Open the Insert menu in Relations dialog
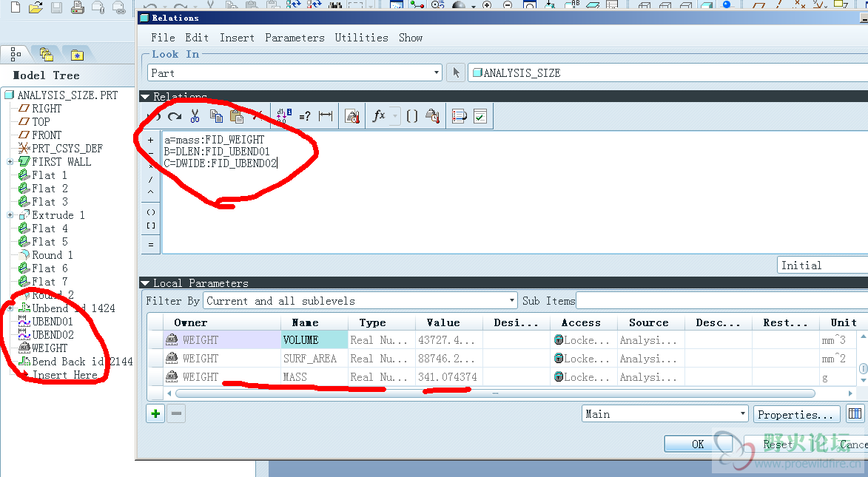Screen dimensions: 868x477 pos(237,38)
